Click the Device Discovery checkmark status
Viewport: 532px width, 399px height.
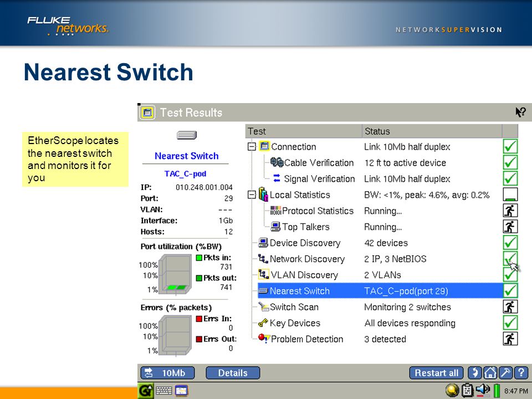(510, 242)
